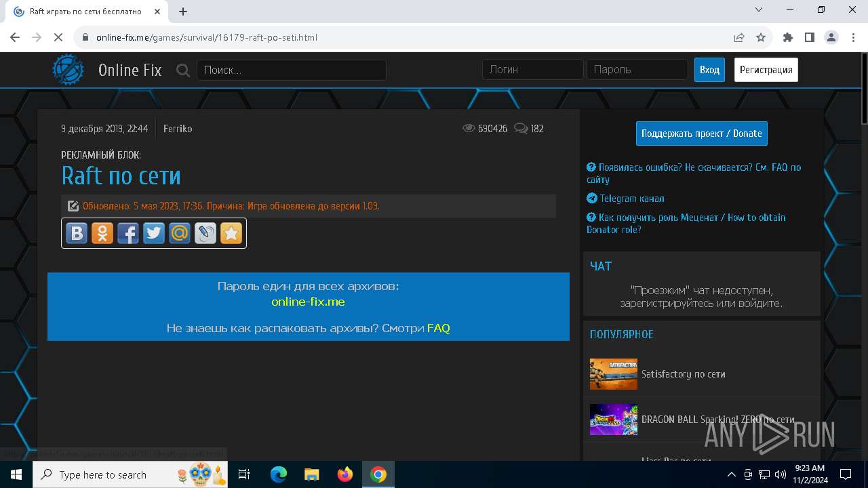Focus the Пароль password field
The height and width of the screenshot is (488, 868).
click(x=637, y=70)
